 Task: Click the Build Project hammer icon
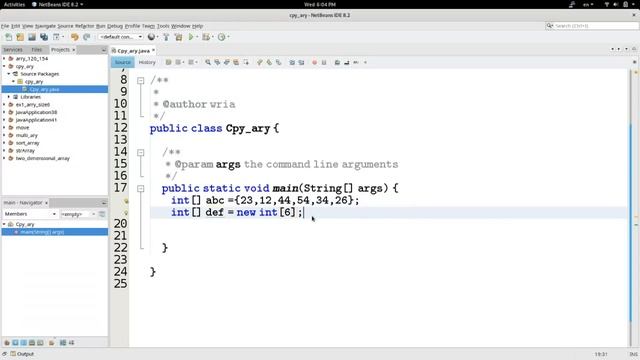pos(166,37)
